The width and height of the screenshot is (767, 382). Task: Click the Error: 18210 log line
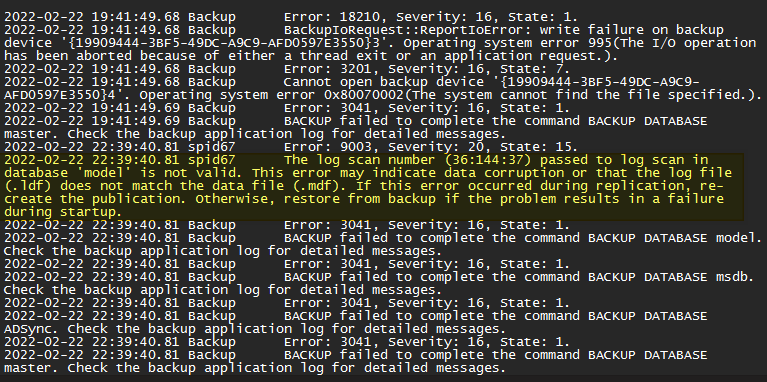click(291, 17)
